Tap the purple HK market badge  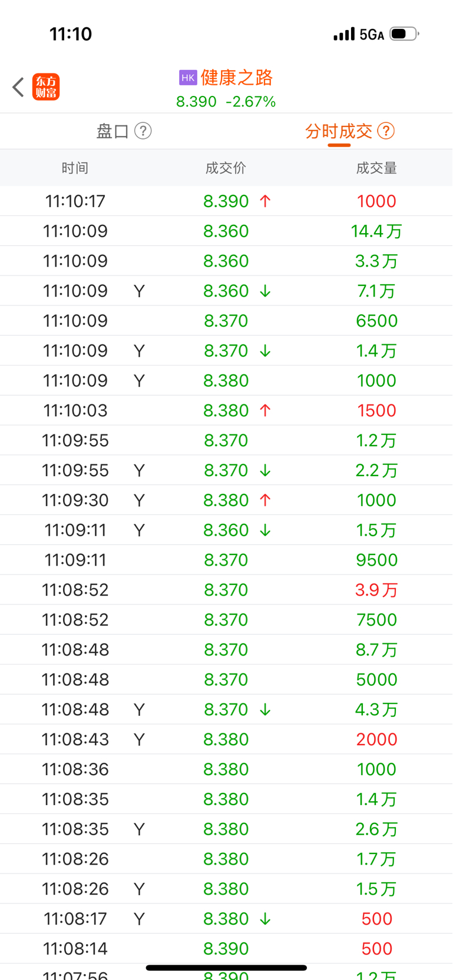coord(188,78)
